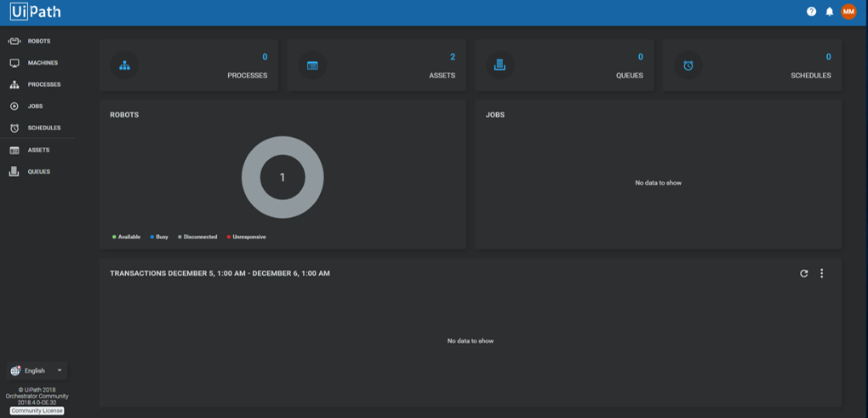
Task: Open the Processes count card label
Action: [248, 76]
